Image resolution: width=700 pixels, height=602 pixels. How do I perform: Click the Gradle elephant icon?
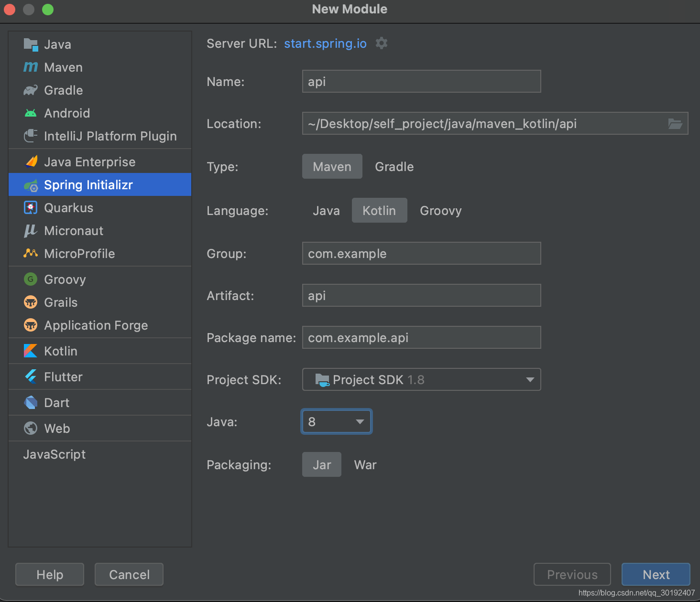31,90
